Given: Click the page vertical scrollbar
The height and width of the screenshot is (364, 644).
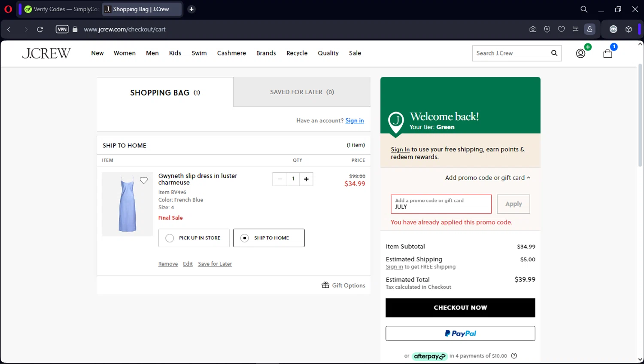Looking at the screenshot, I should (640, 116).
